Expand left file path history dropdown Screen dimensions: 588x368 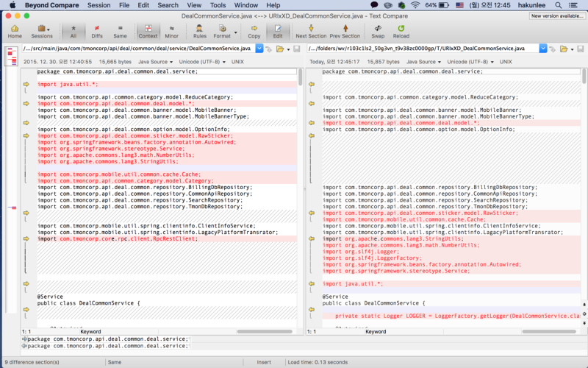point(259,49)
